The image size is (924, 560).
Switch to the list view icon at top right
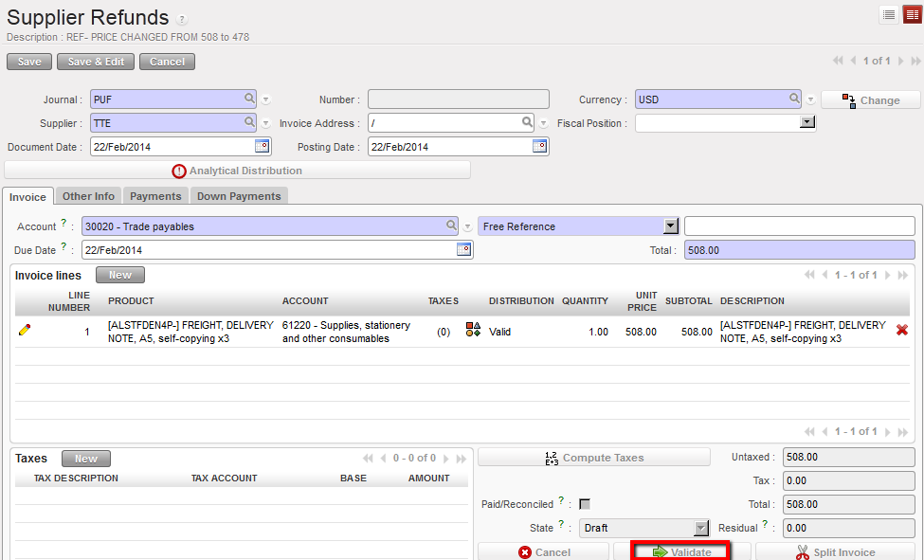pyautogui.click(x=889, y=14)
